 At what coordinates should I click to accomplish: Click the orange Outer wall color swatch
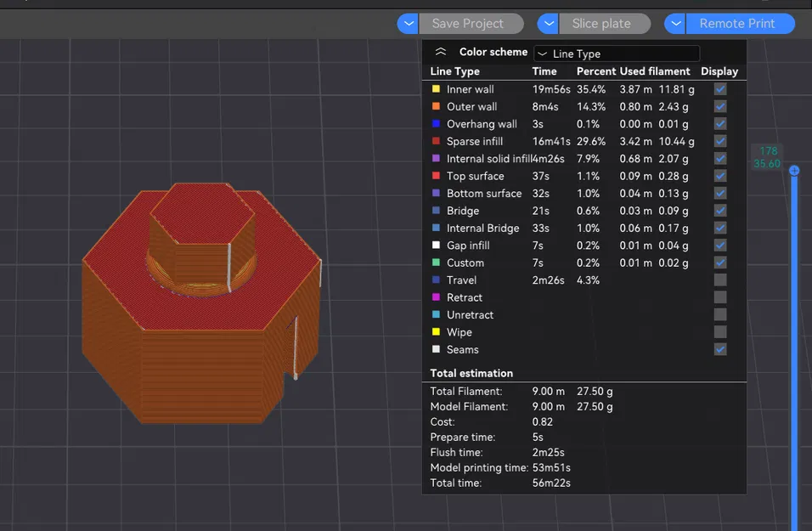tap(436, 106)
